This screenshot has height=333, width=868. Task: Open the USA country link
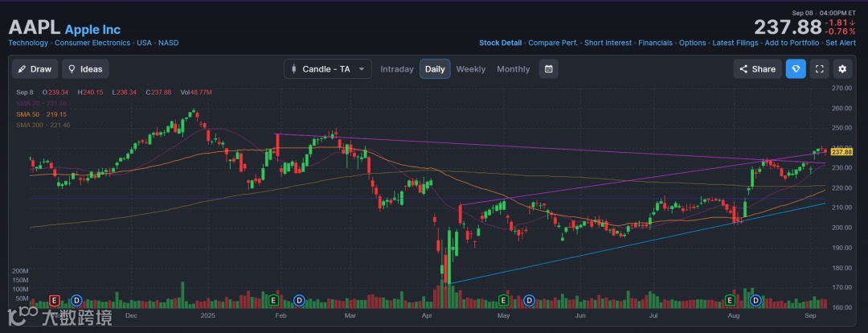145,43
